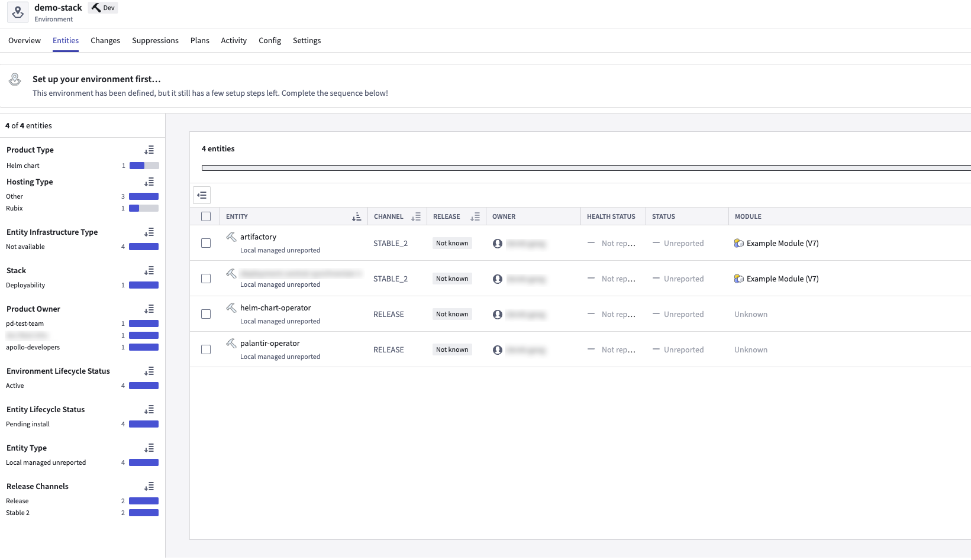Select all entities with header checkbox

point(206,216)
